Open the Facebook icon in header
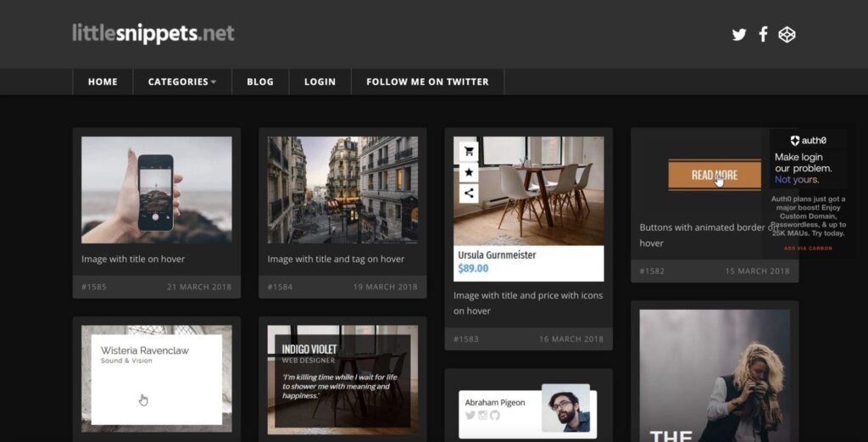This screenshot has width=868, height=442. [763, 34]
